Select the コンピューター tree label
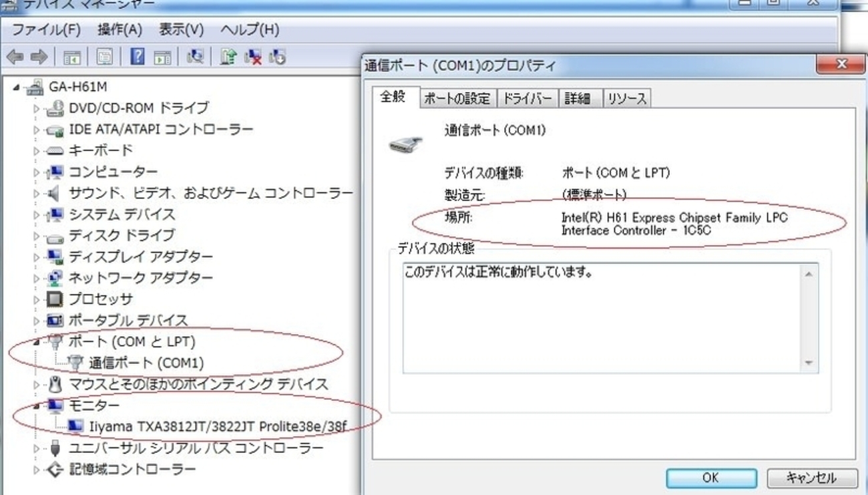This screenshot has width=868, height=495. coord(114,172)
